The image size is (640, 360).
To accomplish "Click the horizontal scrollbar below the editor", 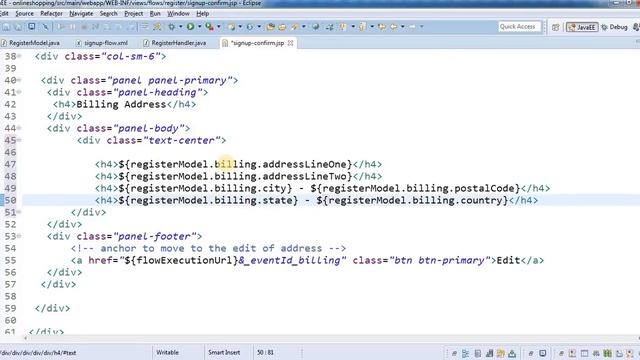I will 331,338.
